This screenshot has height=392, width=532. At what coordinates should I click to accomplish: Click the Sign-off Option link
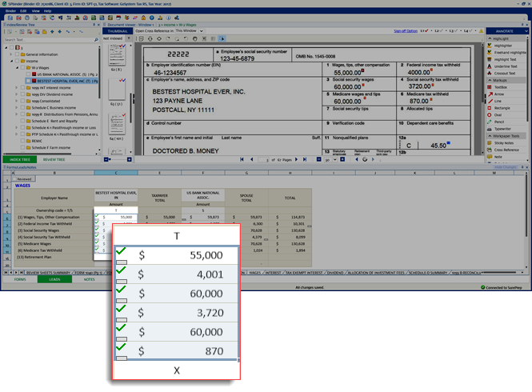point(405,31)
